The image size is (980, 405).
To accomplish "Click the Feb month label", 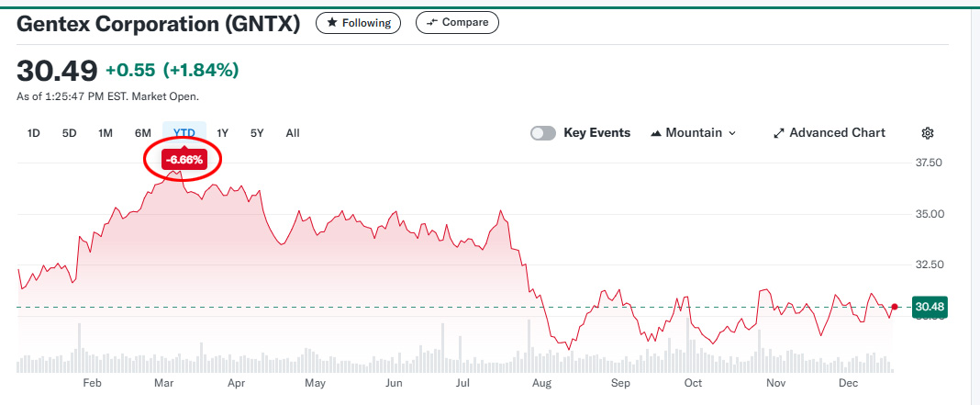I will (x=92, y=383).
